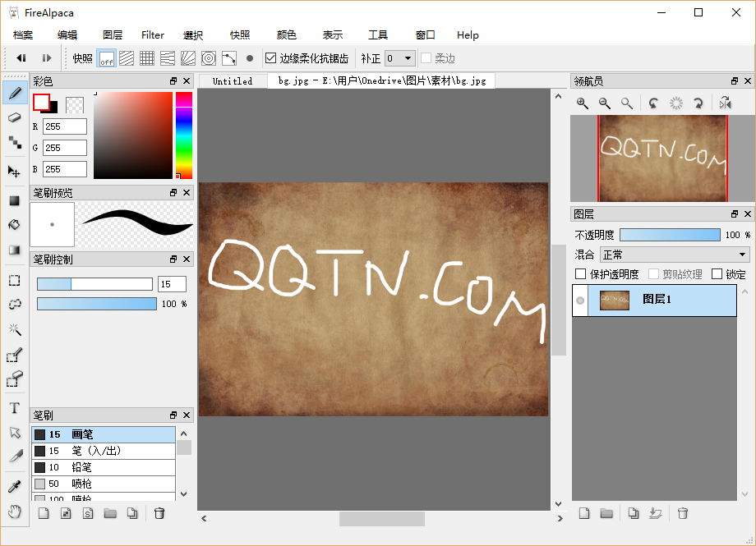Check the 锁定 layer checkbox
Screen dimensions: 756x546
pyautogui.click(x=717, y=274)
